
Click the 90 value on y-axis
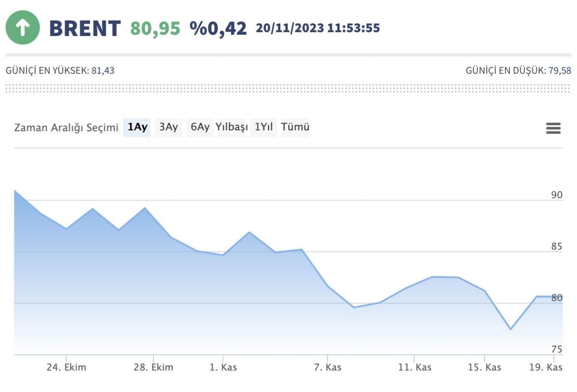click(x=556, y=195)
